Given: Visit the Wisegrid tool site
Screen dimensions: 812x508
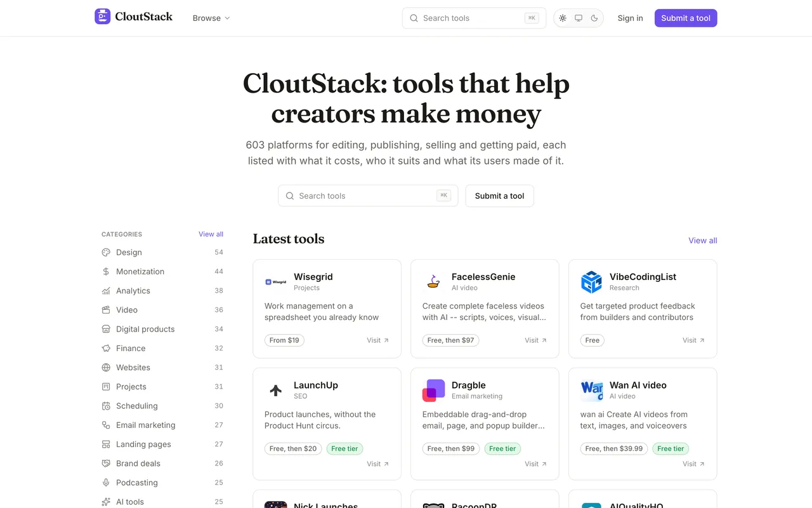Looking at the screenshot, I should [x=378, y=340].
